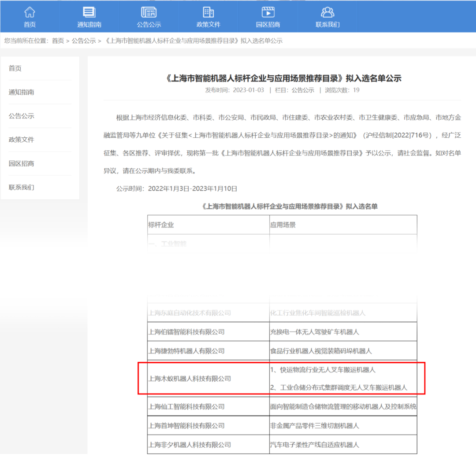Click the 政策文件 building icon
Screen dimensions: 476x457
tap(208, 12)
